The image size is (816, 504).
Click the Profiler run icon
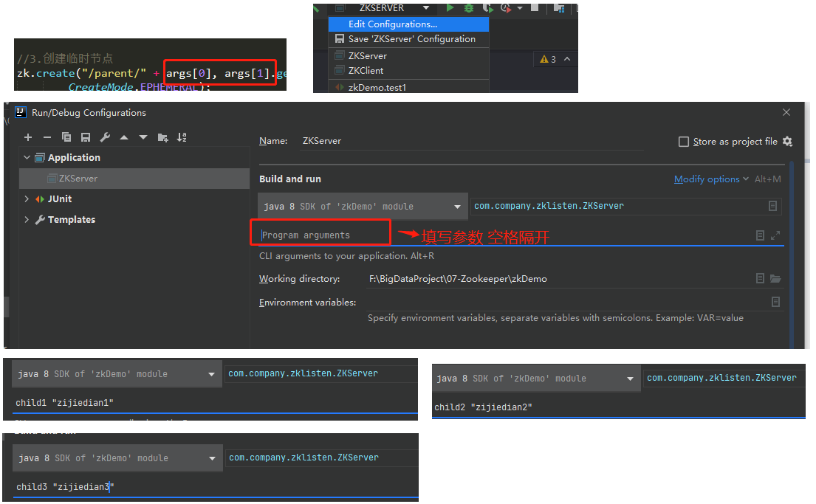(505, 8)
